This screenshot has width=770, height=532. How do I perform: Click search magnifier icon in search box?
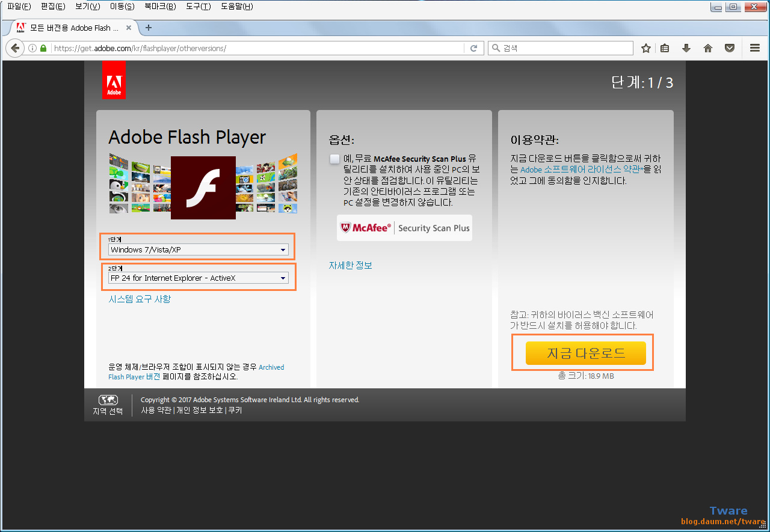(x=496, y=48)
